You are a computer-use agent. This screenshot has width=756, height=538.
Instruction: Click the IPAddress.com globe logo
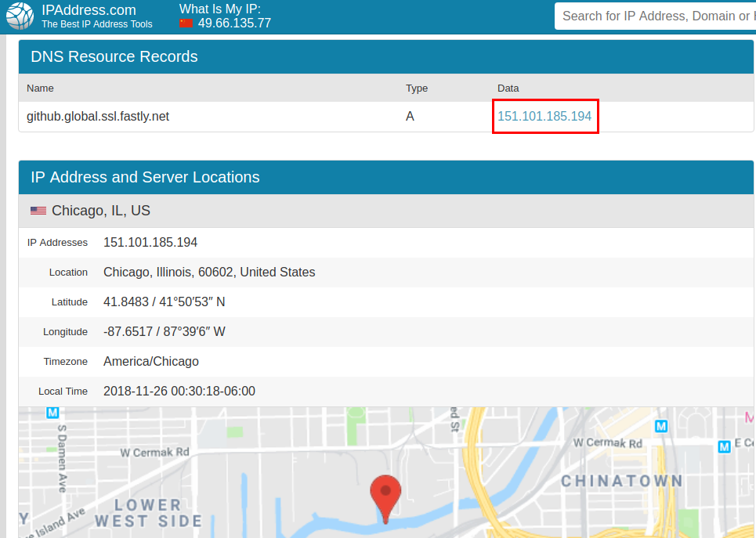(x=20, y=16)
